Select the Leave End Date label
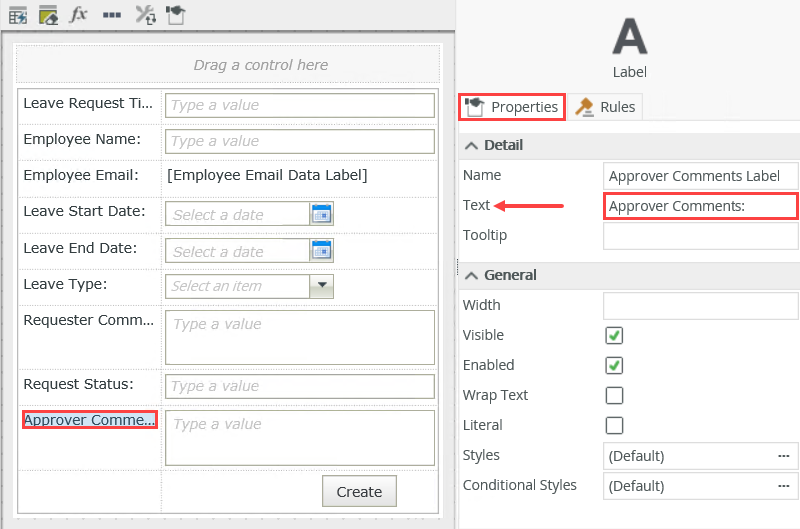This screenshot has width=800, height=529. point(80,248)
